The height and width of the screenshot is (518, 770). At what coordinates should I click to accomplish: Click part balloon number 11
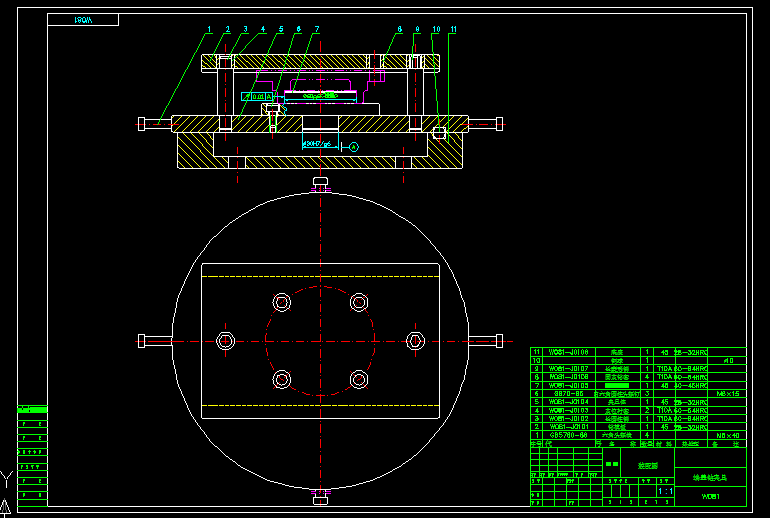coord(453,30)
